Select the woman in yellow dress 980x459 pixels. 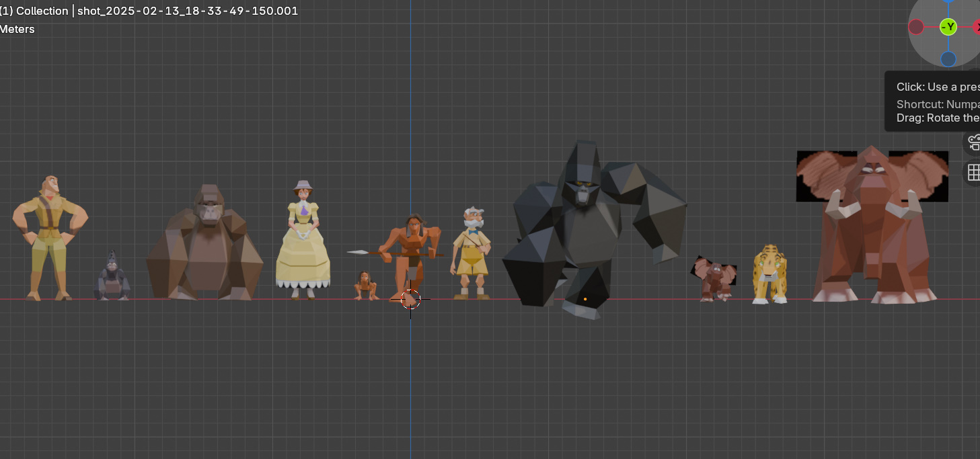pyautogui.click(x=303, y=239)
